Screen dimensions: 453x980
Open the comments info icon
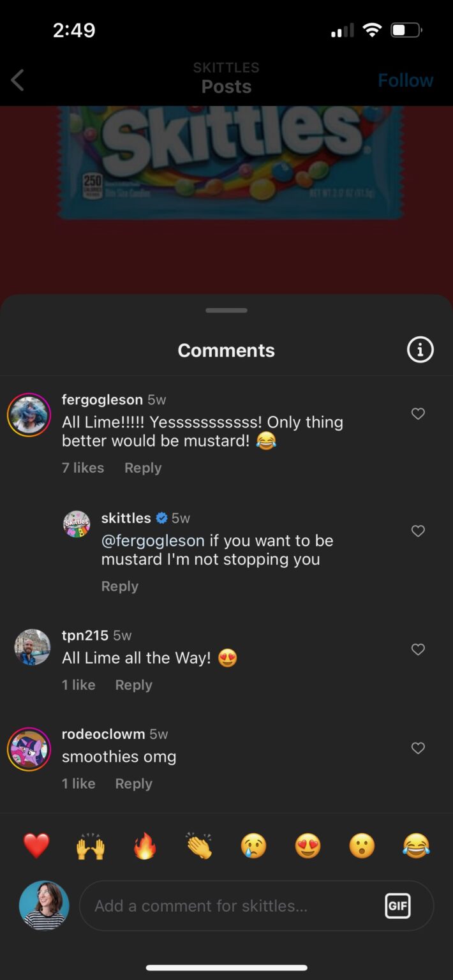pyautogui.click(x=420, y=350)
